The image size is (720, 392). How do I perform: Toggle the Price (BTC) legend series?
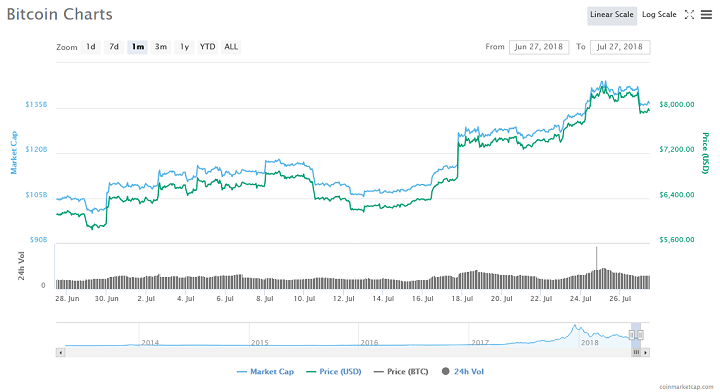[x=401, y=371]
